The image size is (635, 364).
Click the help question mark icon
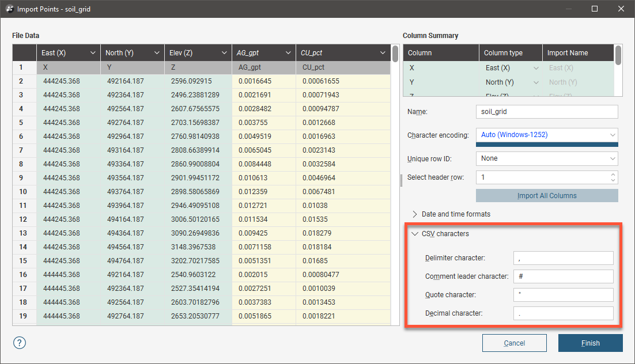pyautogui.click(x=20, y=343)
